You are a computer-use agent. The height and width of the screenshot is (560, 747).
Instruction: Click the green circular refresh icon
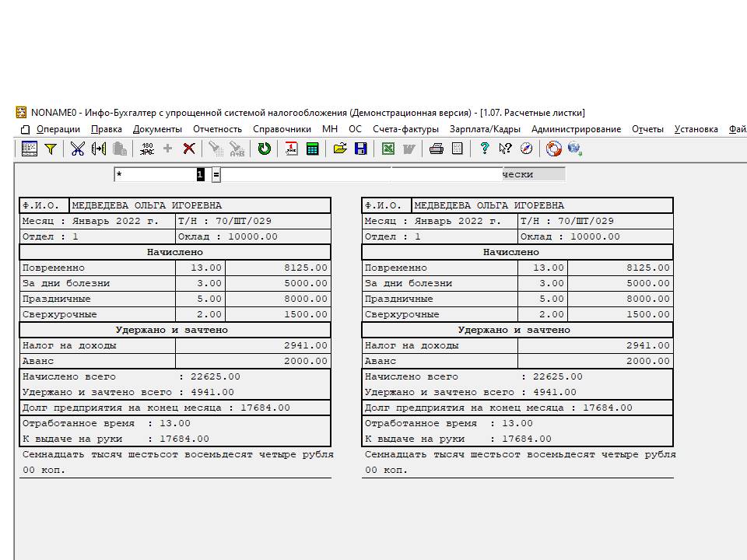point(265,149)
